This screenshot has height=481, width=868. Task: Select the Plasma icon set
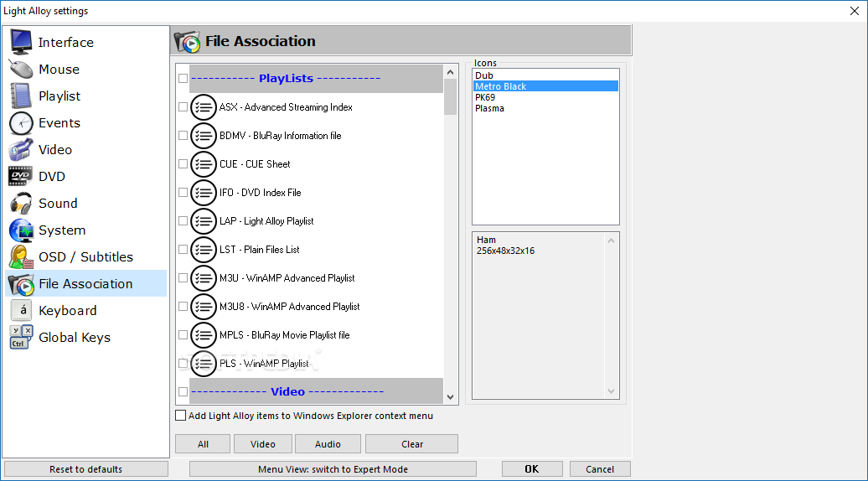(545, 108)
